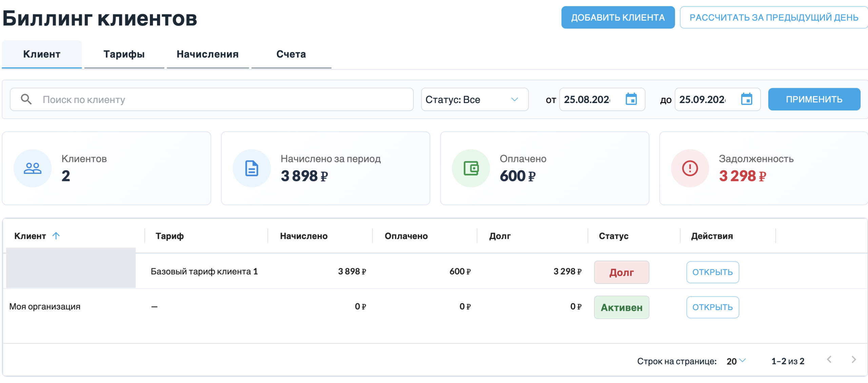Click the Начислено за период document icon
Image resolution: width=868 pixels, height=383 pixels.
[x=252, y=168]
